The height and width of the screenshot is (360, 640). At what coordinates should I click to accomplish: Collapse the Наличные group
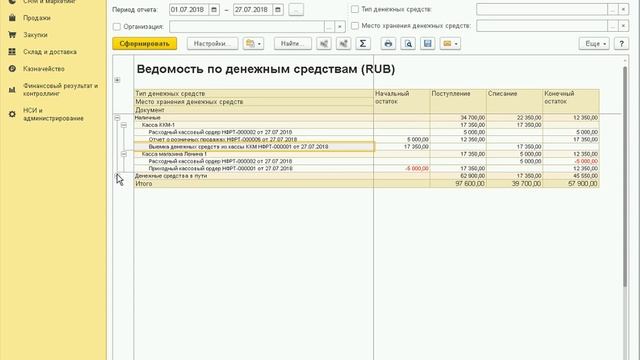click(x=117, y=118)
